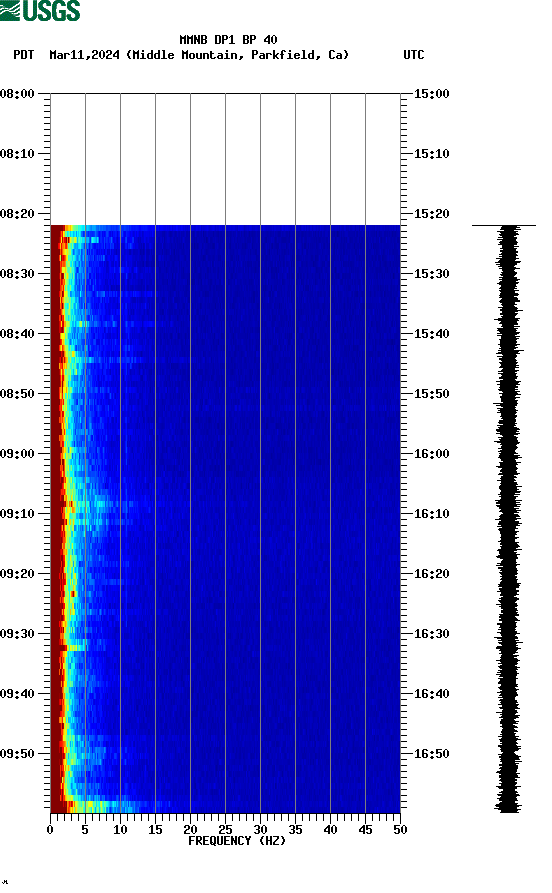
Task: Click the '16:00' UTC time label
Action: [431, 454]
